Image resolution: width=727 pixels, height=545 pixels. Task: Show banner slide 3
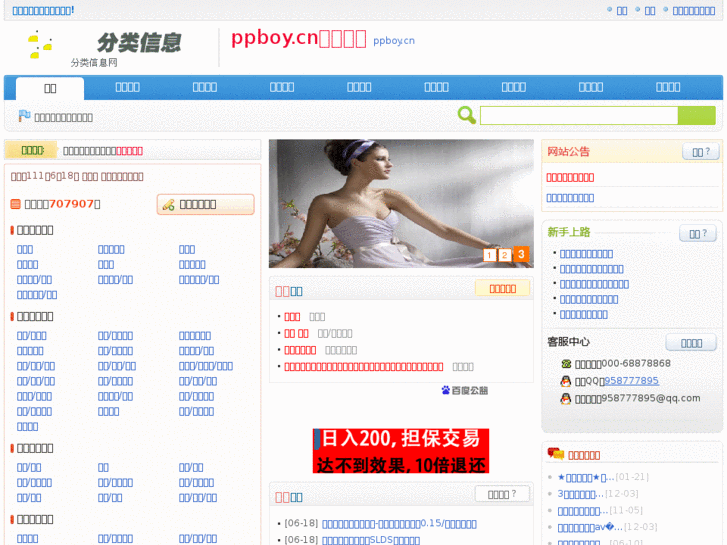(x=521, y=254)
